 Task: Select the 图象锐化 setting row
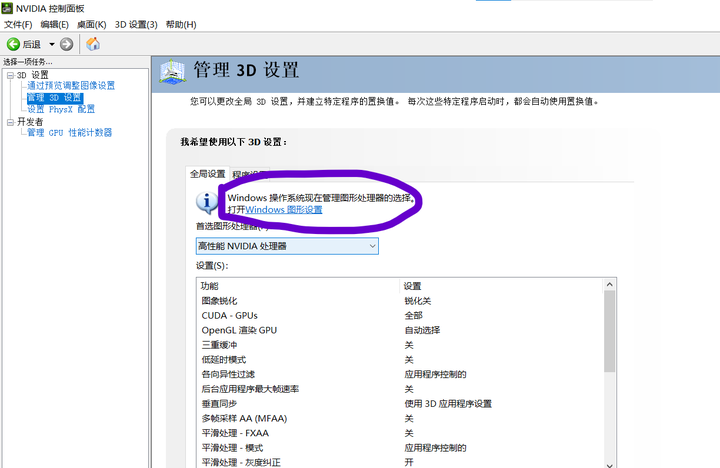(x=399, y=301)
